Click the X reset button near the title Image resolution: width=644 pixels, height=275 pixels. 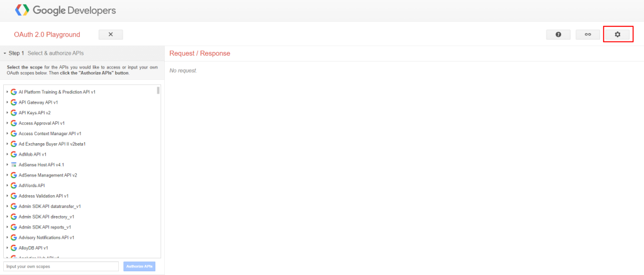(111, 35)
